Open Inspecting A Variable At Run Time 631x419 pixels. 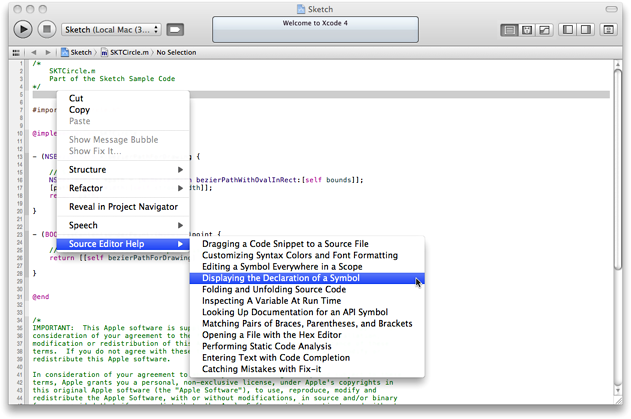pyautogui.click(x=307, y=301)
